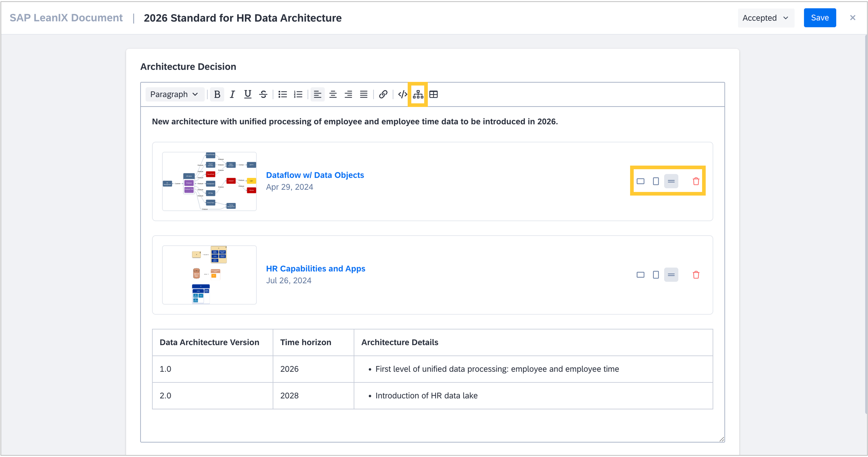Apply strikethrough formatting

263,95
